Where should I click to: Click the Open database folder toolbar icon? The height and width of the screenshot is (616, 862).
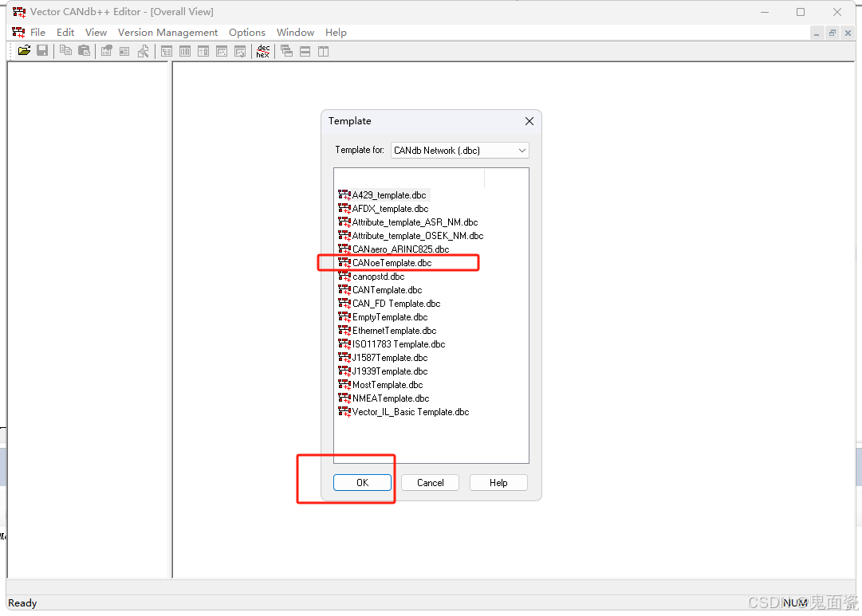point(24,51)
